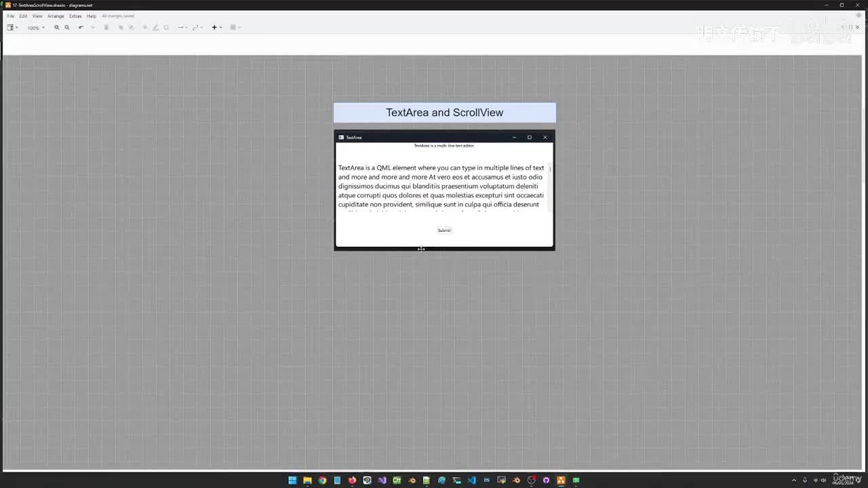Viewport: 868px width, 488px height.
Task: Open Firefox from the taskbar
Action: 352,481
